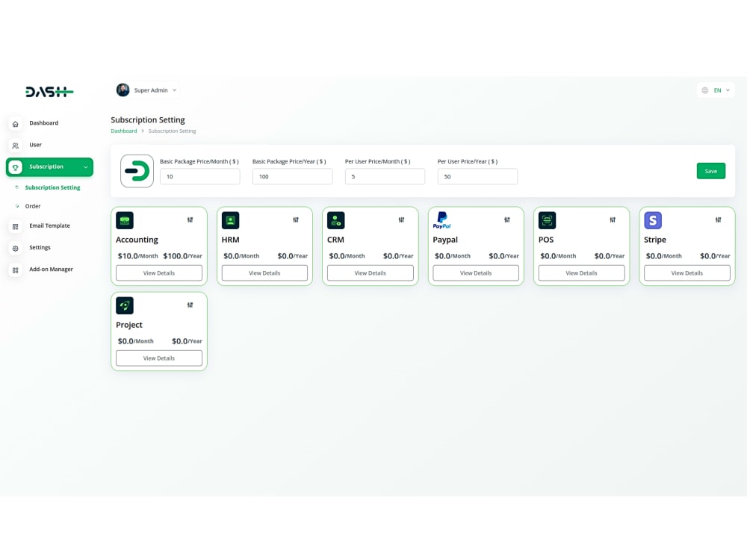
Task: Click the HRM module icon
Action: 231,220
